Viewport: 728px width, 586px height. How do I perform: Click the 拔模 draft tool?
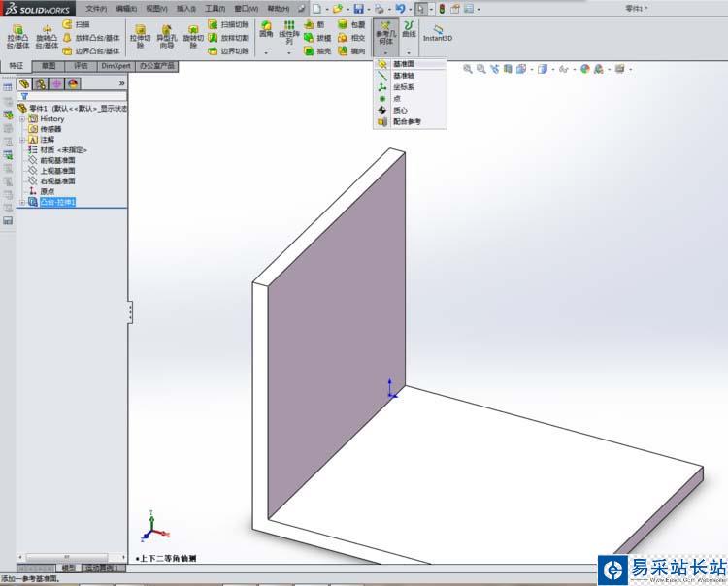[317, 38]
